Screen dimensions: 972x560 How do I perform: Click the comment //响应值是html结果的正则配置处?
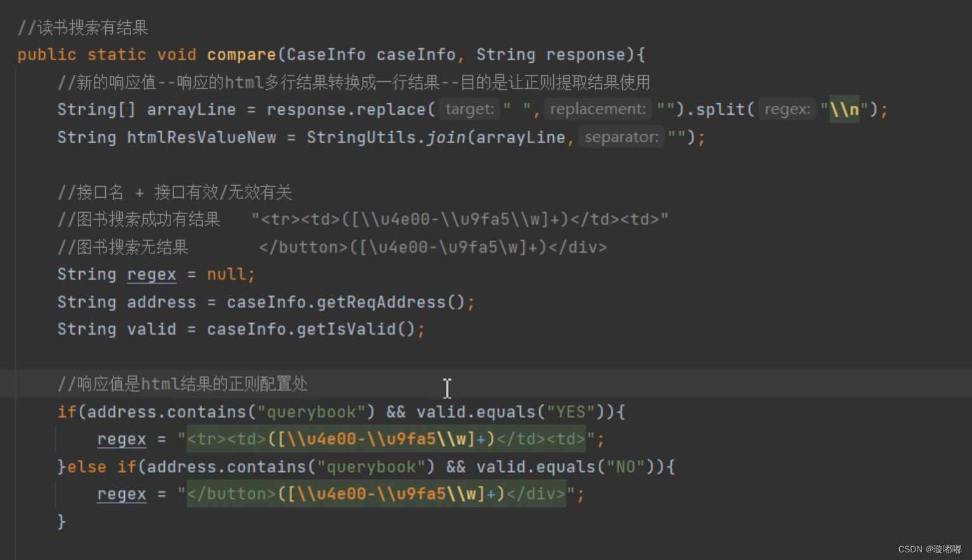(182, 384)
